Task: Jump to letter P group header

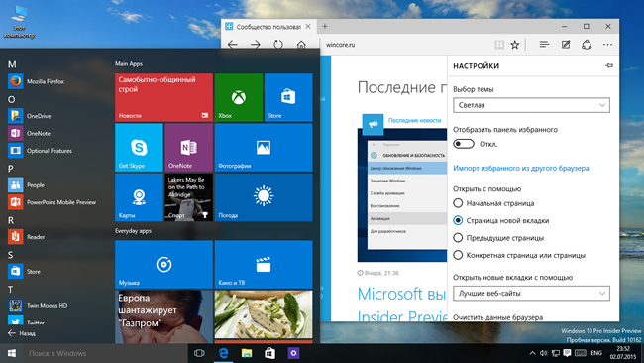Action: tap(11, 169)
